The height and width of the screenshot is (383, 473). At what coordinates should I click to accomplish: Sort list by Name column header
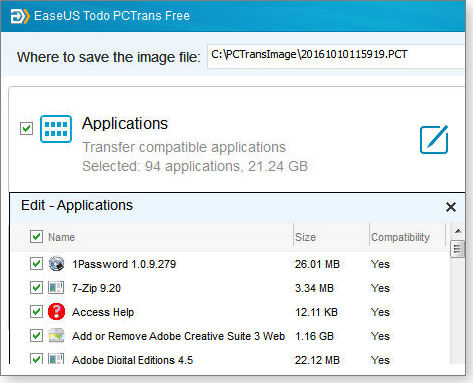(61, 237)
